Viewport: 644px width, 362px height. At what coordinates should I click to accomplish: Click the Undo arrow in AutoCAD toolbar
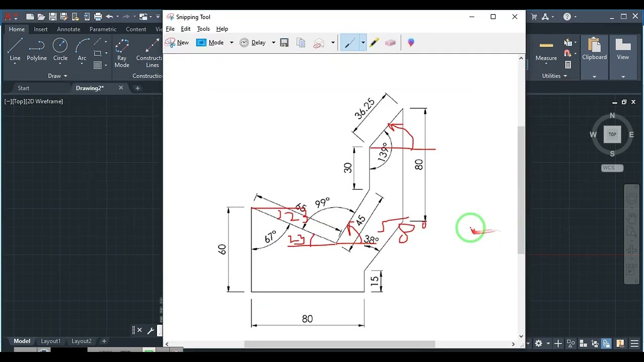click(110, 17)
